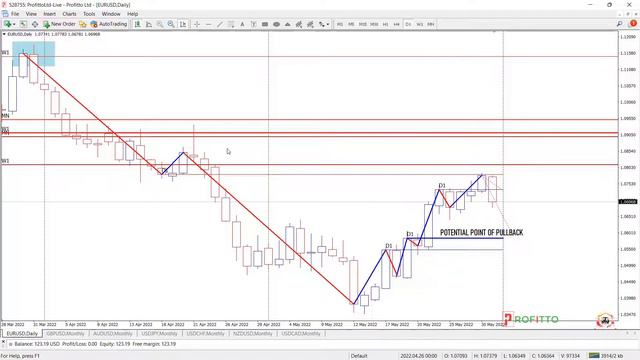
Task: Switch to the USDCHF,Monthly chart tab
Action: point(205,334)
